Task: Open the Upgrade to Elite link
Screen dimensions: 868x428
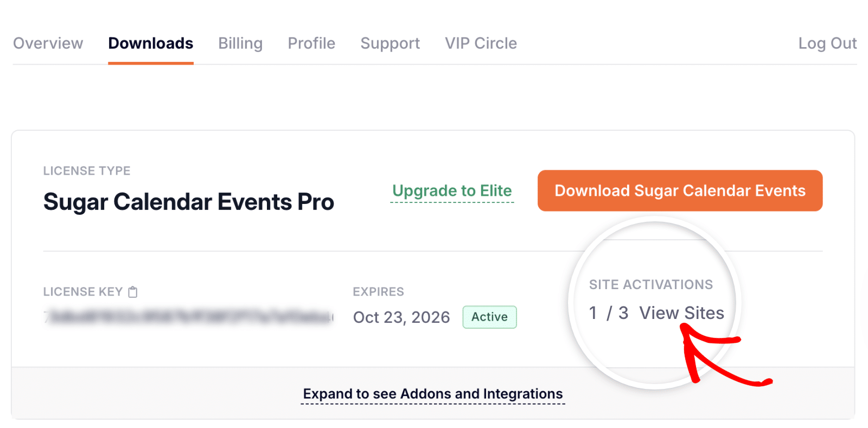Action: 451,191
